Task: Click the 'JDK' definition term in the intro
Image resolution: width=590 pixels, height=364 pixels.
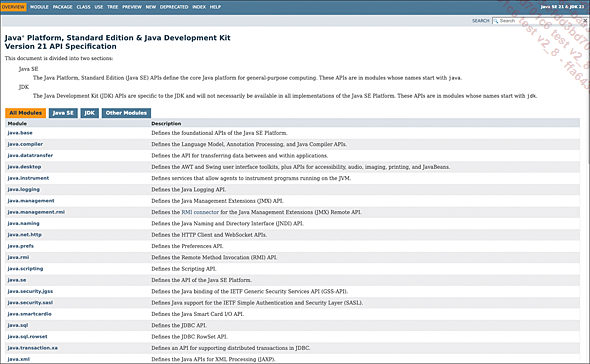Action: pos(24,87)
